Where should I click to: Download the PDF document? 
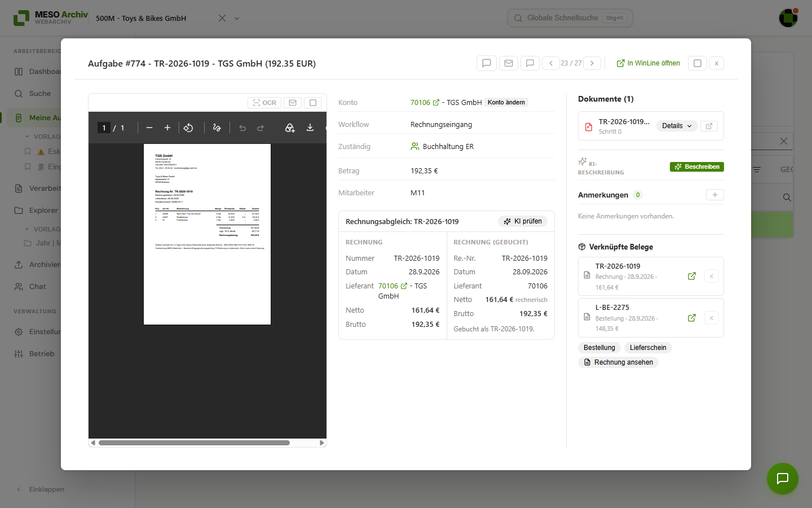pos(310,128)
